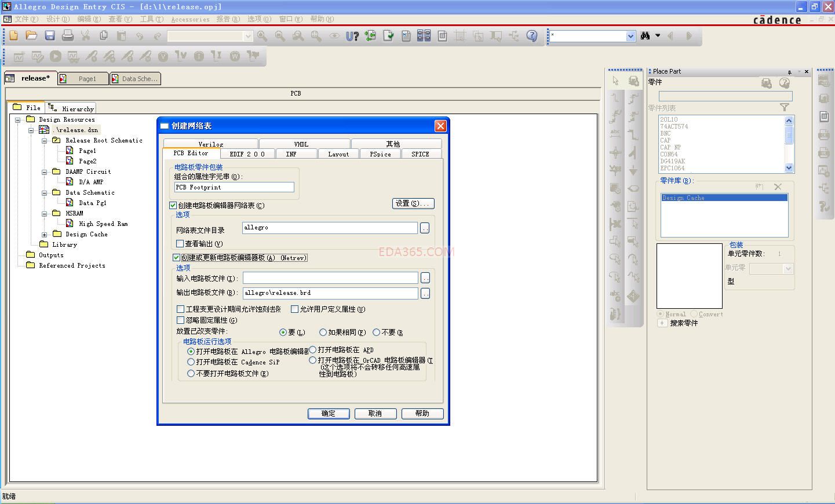835x504 pixels.
Task: Open the search dropdown next to binoculars
Action: click(630, 36)
